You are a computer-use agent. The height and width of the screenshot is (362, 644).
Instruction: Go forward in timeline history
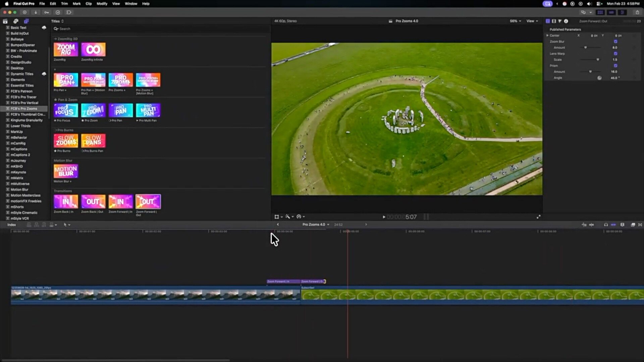[x=366, y=225]
